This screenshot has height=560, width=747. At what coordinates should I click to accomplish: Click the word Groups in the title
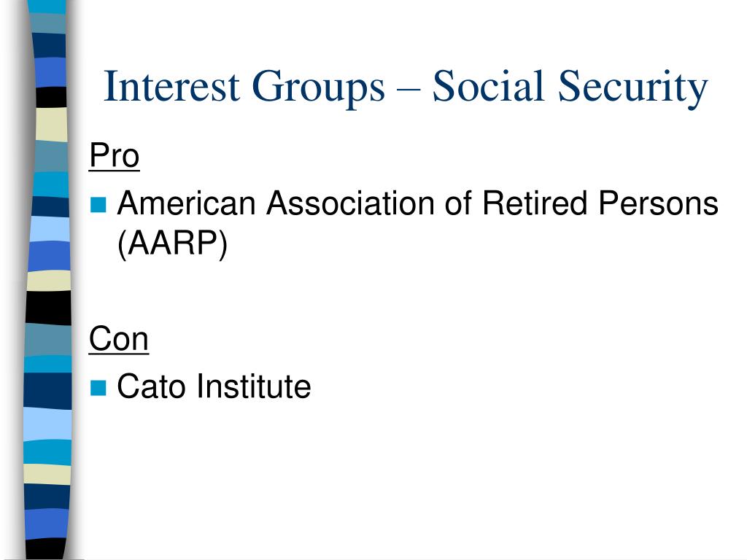[318, 88]
